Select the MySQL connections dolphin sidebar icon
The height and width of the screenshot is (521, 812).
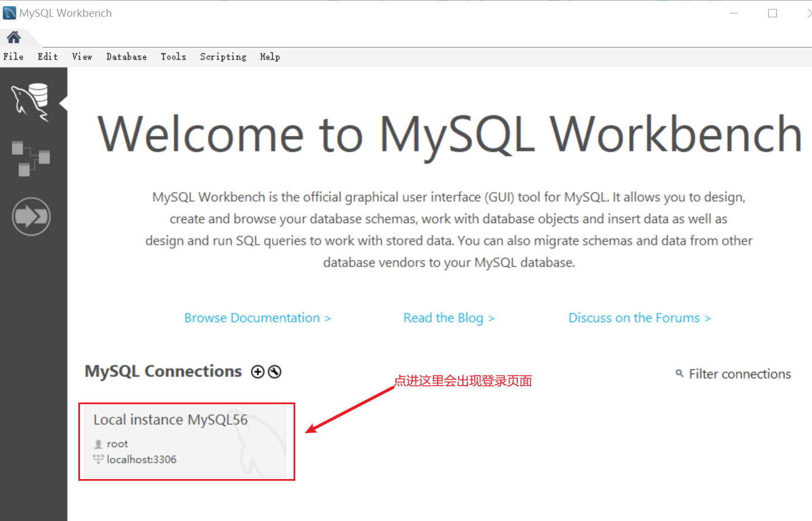point(31,102)
